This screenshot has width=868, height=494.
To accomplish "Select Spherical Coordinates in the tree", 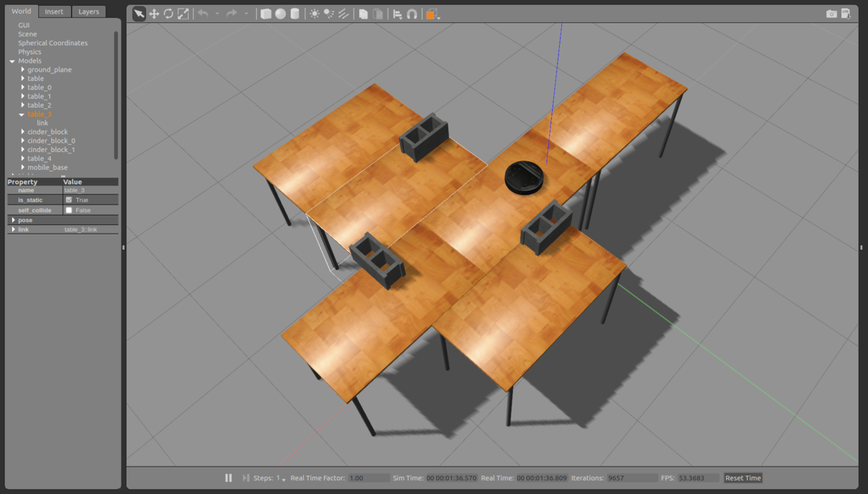I will coord(53,43).
